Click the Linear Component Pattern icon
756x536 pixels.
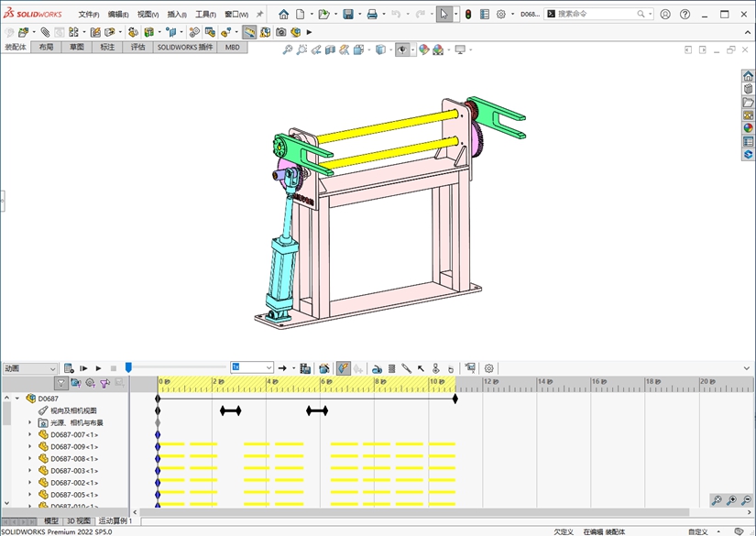[x=73, y=32]
